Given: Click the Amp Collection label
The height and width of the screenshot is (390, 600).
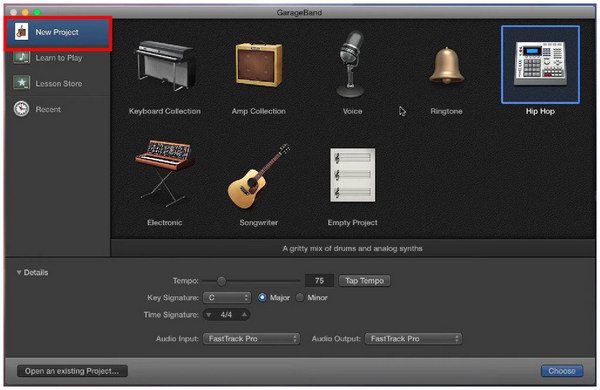Looking at the screenshot, I should coord(259,111).
